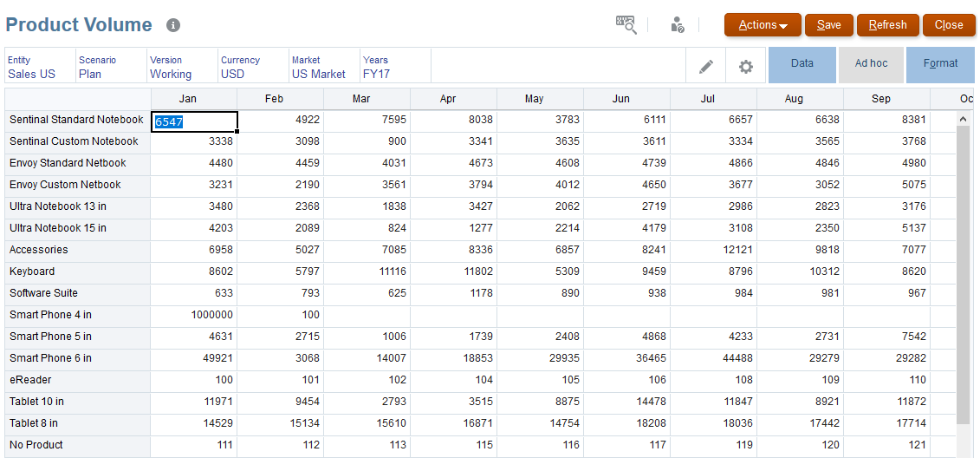Select the Smart Phone 4 in row header
980x458 pixels.
50,315
